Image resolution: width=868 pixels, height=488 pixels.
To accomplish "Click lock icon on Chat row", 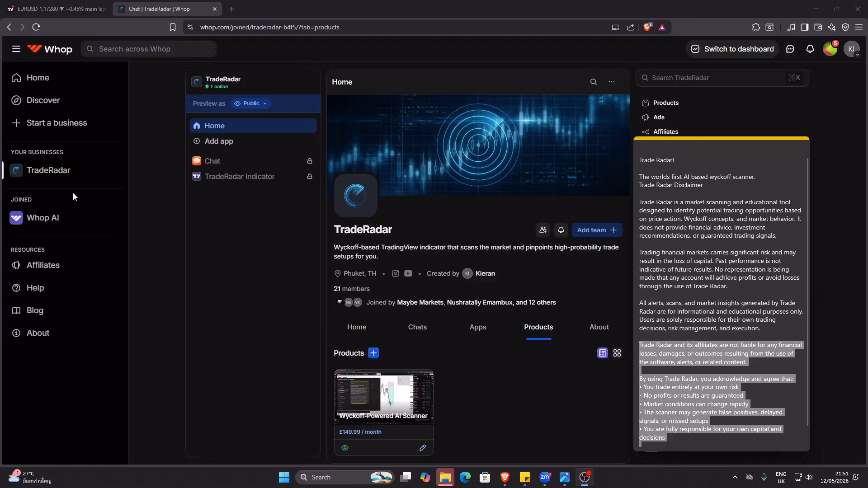I will pyautogui.click(x=310, y=161).
